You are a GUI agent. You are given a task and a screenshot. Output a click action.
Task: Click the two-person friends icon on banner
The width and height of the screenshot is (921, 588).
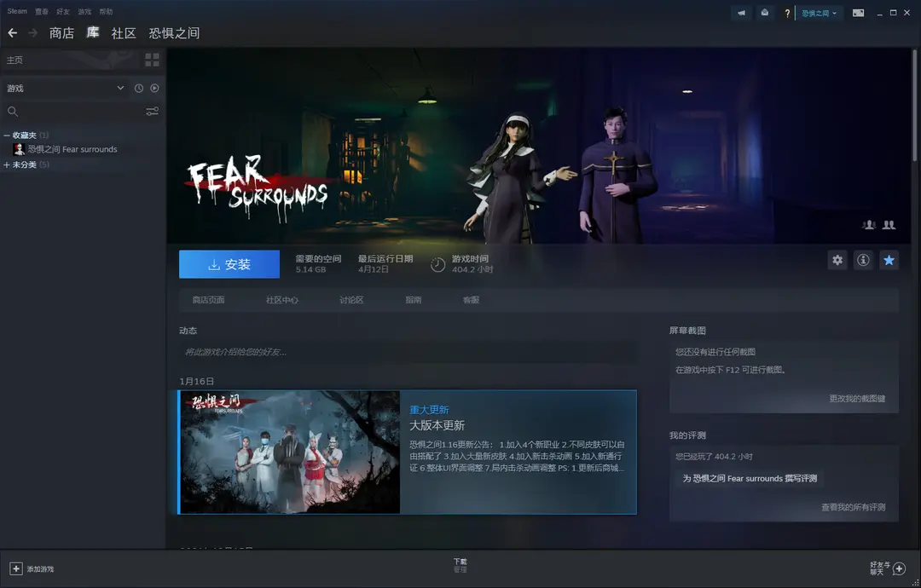click(889, 225)
